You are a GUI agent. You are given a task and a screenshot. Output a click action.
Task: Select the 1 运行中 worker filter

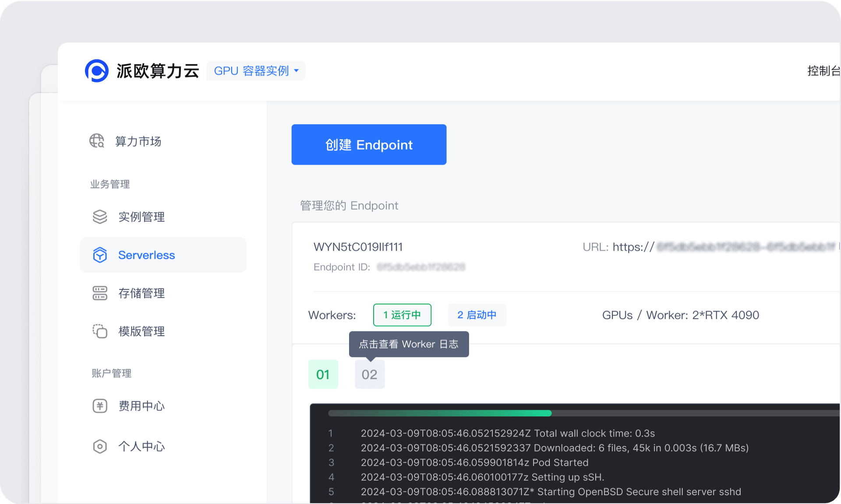[x=402, y=315]
